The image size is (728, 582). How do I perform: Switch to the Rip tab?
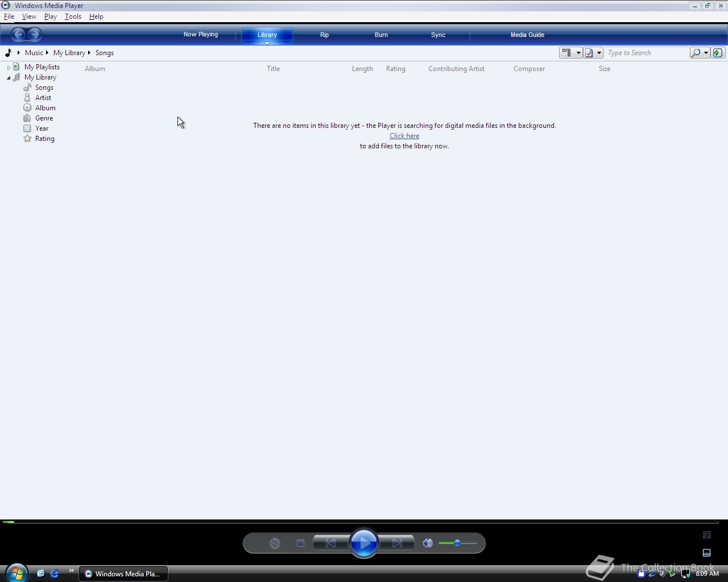pos(324,35)
